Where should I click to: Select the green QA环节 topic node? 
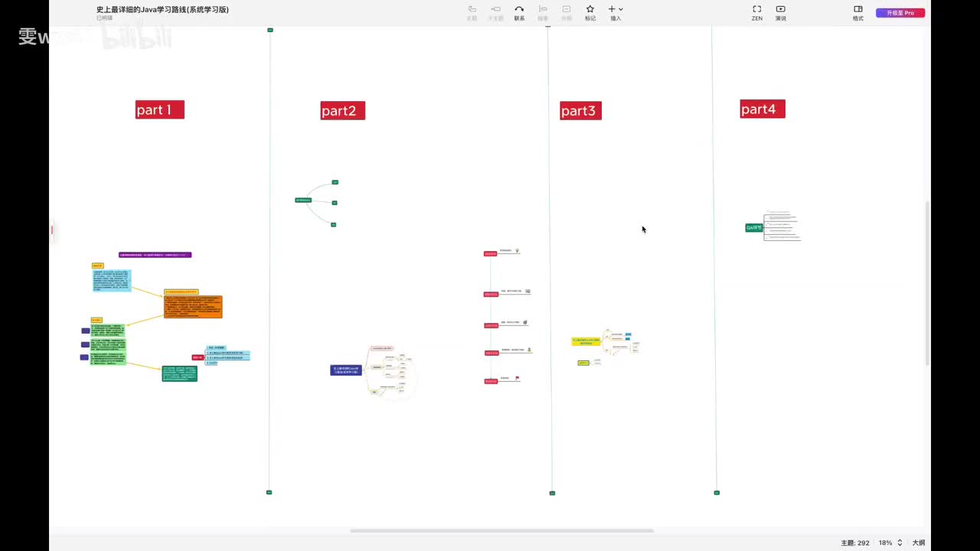[x=754, y=227]
